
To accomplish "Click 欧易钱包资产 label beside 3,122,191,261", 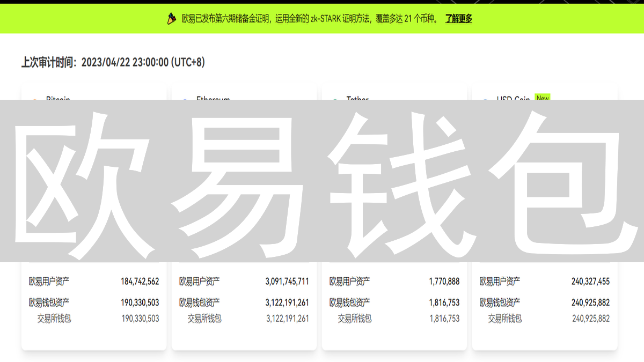I will 199,302.
